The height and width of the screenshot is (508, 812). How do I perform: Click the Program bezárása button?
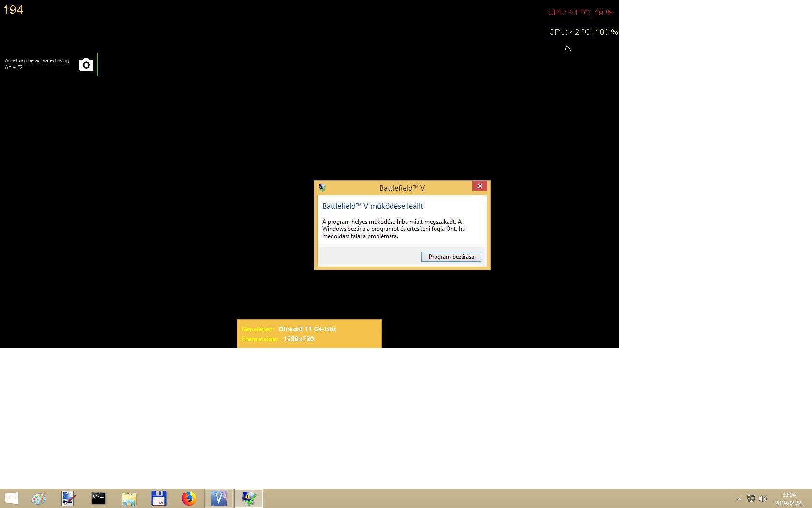451,257
